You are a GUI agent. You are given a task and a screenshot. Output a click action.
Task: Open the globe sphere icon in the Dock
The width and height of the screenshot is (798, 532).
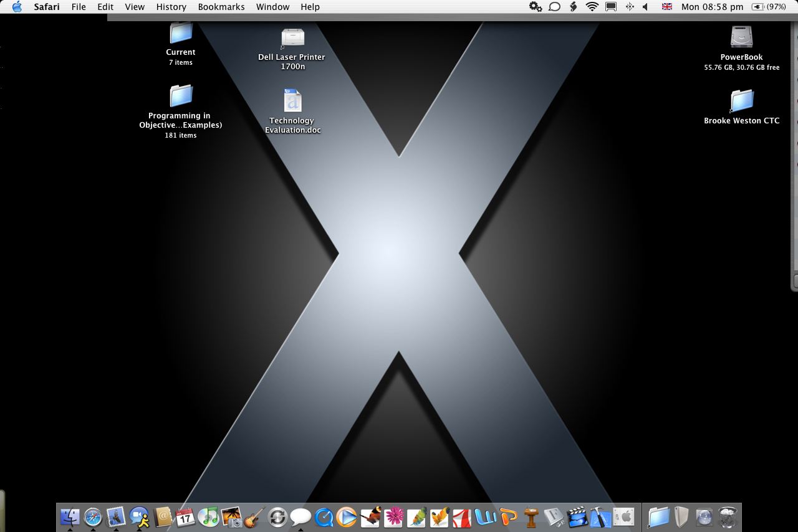point(704,517)
